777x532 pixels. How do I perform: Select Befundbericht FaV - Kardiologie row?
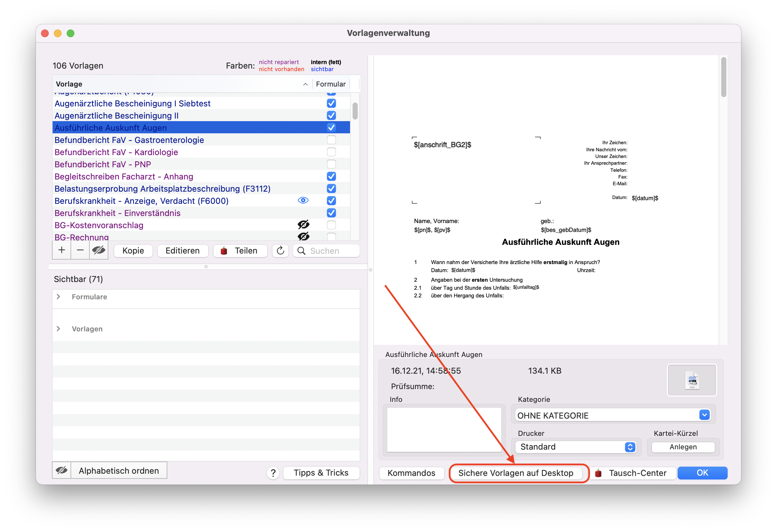[x=201, y=152]
